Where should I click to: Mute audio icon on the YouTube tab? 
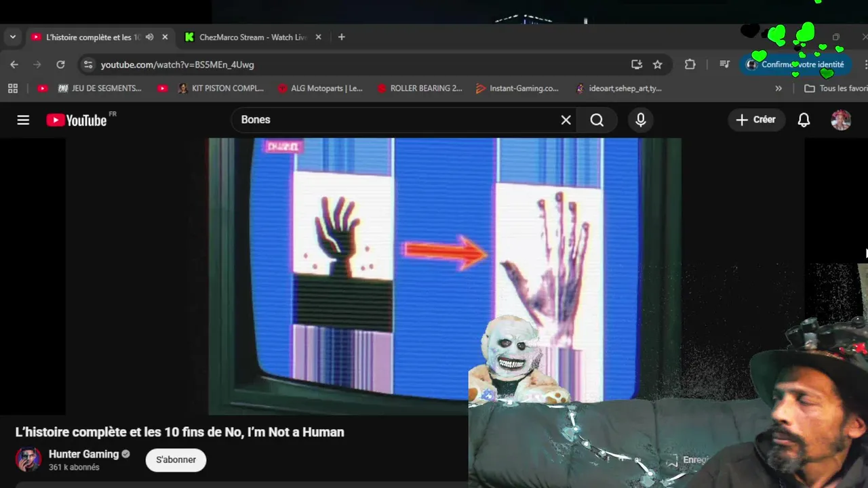[x=150, y=37]
